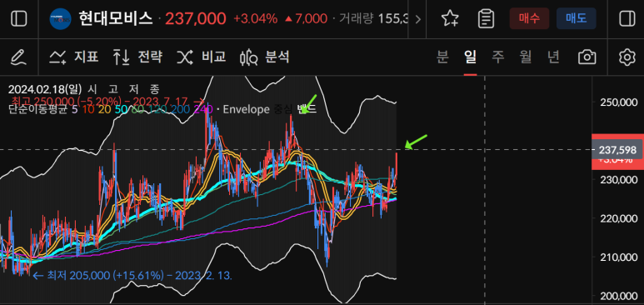Add stock to favorites with star icon
Viewport: 644px width, 305px height.
pos(450,19)
